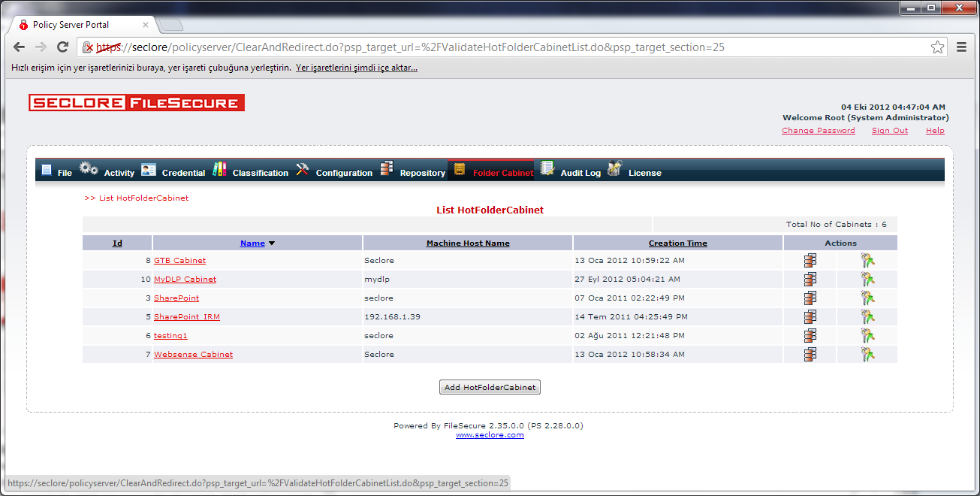Sort by Creation Time column
980x496 pixels.
tap(678, 243)
